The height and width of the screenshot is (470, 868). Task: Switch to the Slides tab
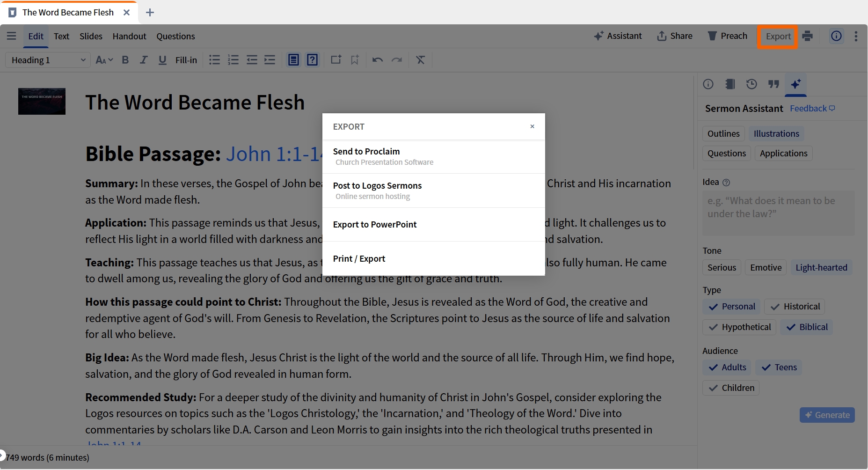click(91, 36)
